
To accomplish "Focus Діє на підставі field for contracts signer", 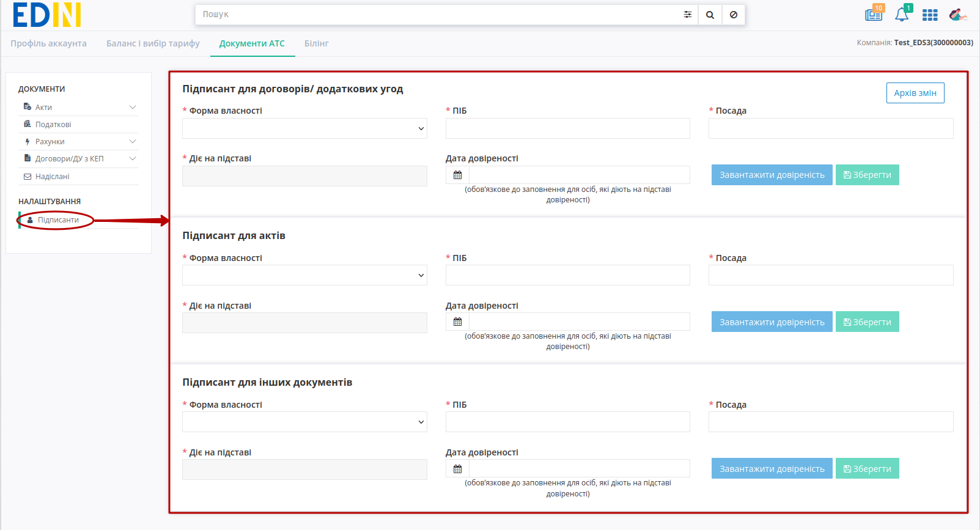I will (304, 176).
